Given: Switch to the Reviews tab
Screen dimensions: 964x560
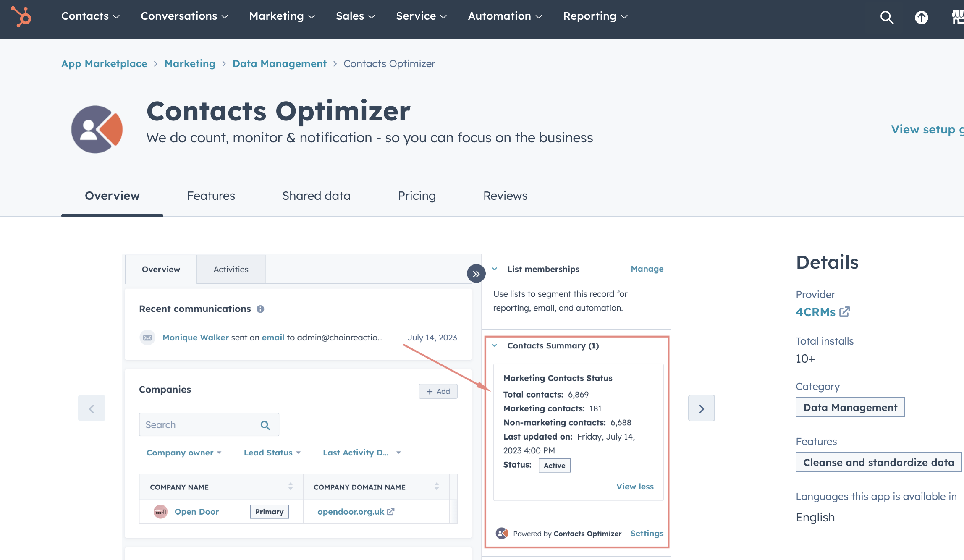Looking at the screenshot, I should (505, 196).
